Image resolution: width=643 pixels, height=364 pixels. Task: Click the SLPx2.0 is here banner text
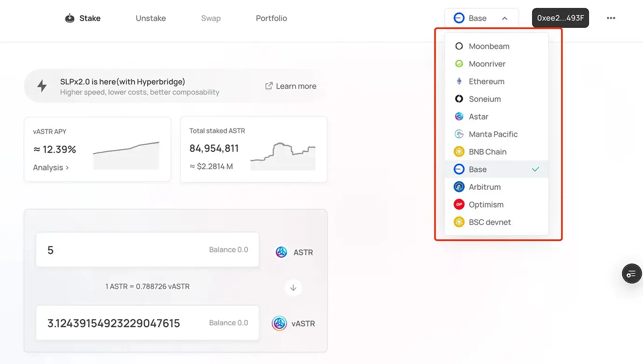coord(123,82)
